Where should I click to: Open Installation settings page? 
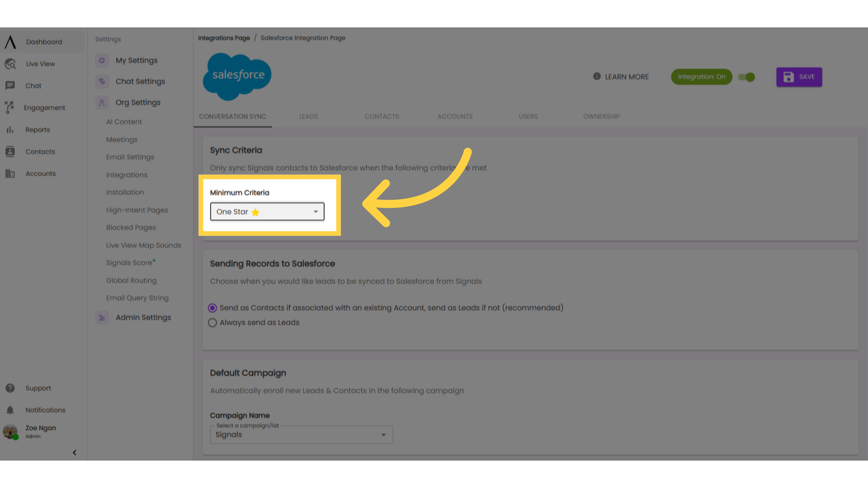click(x=125, y=192)
